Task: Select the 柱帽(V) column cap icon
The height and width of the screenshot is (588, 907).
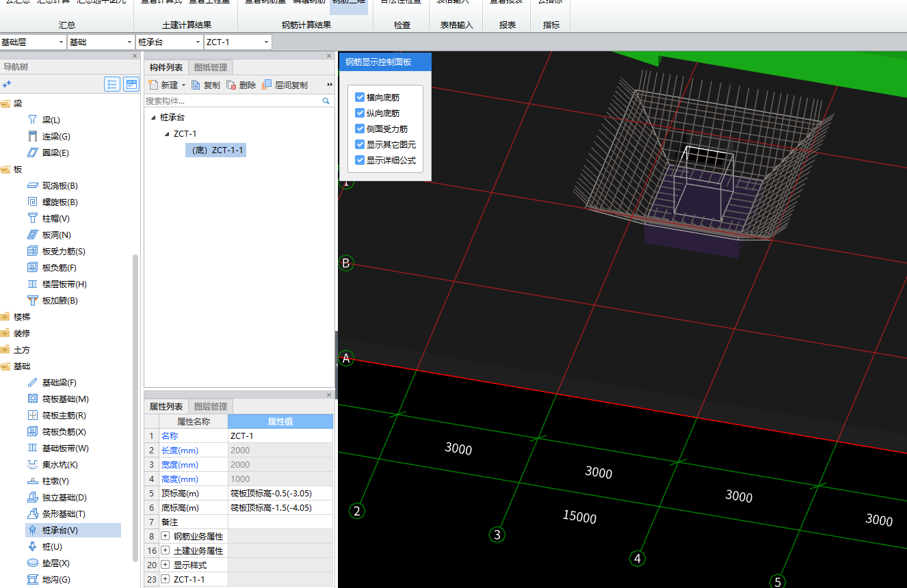Action: [x=32, y=218]
